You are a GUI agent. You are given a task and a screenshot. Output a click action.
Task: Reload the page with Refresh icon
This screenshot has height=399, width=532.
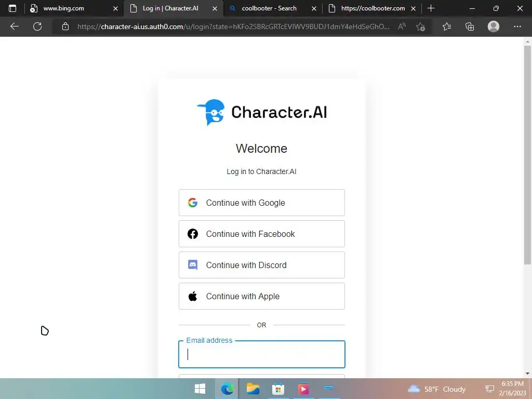37,26
